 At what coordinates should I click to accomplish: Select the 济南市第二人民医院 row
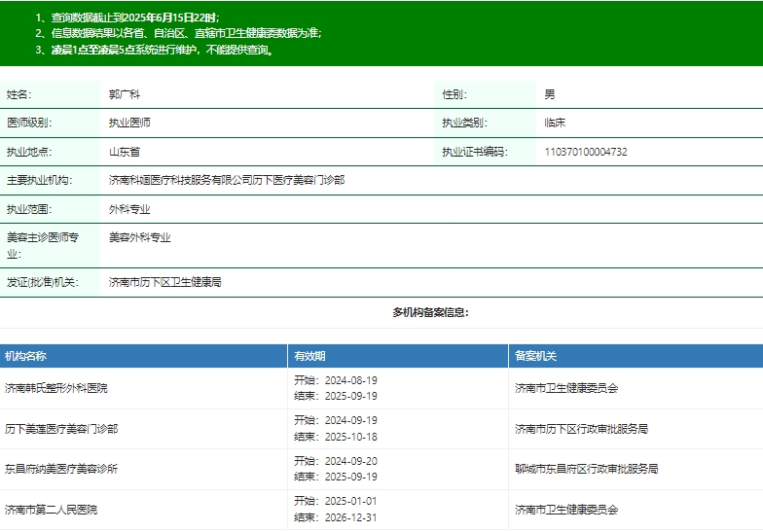(x=381, y=510)
